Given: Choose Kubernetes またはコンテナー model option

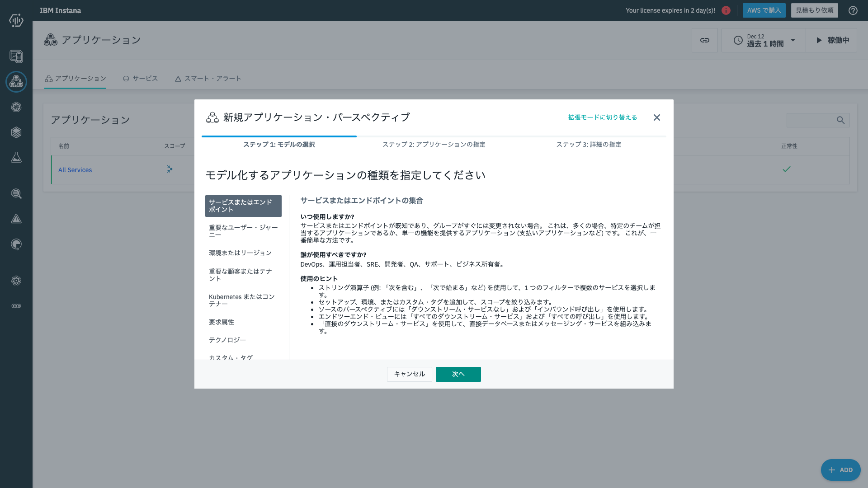Looking at the screenshot, I should tap(241, 300).
